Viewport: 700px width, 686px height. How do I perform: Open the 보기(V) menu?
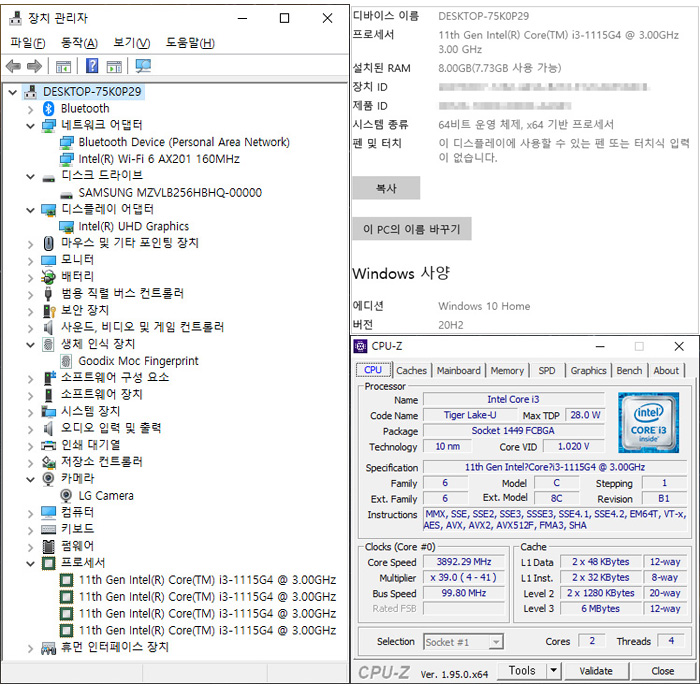click(x=132, y=43)
